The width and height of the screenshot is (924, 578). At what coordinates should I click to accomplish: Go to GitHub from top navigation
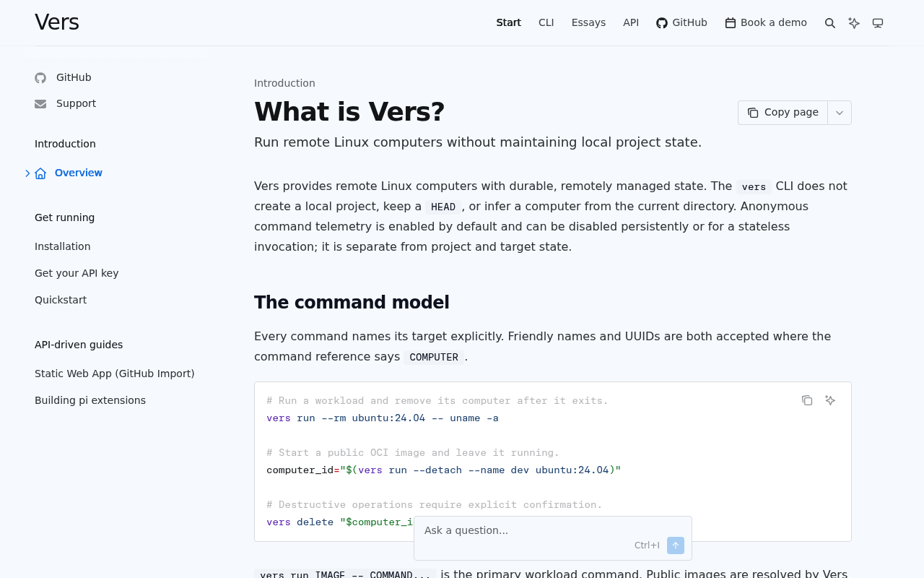681,23
